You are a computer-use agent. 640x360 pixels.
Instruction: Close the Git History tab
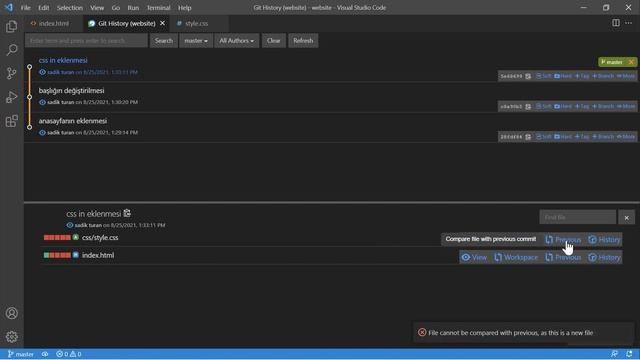pyautogui.click(x=162, y=23)
